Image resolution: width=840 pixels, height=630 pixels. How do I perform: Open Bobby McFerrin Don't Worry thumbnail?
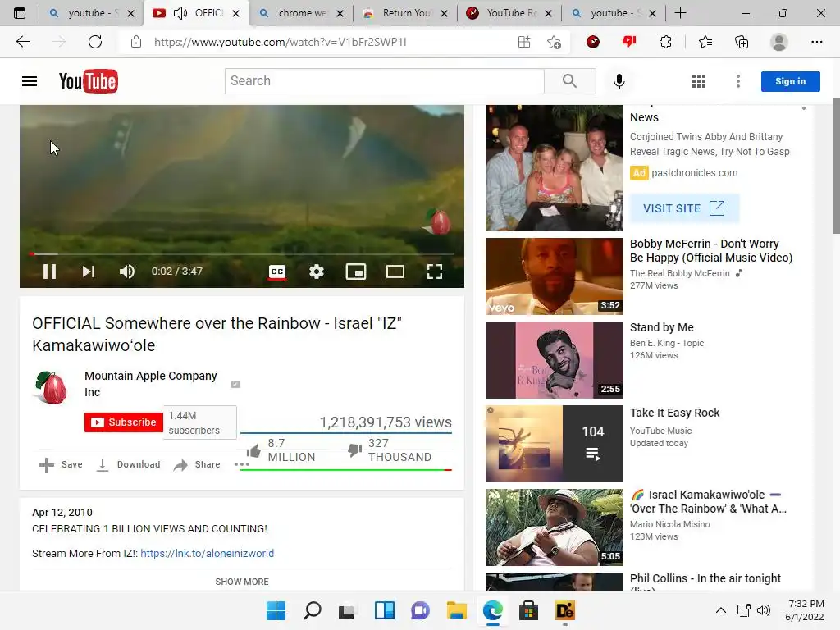coord(554,276)
